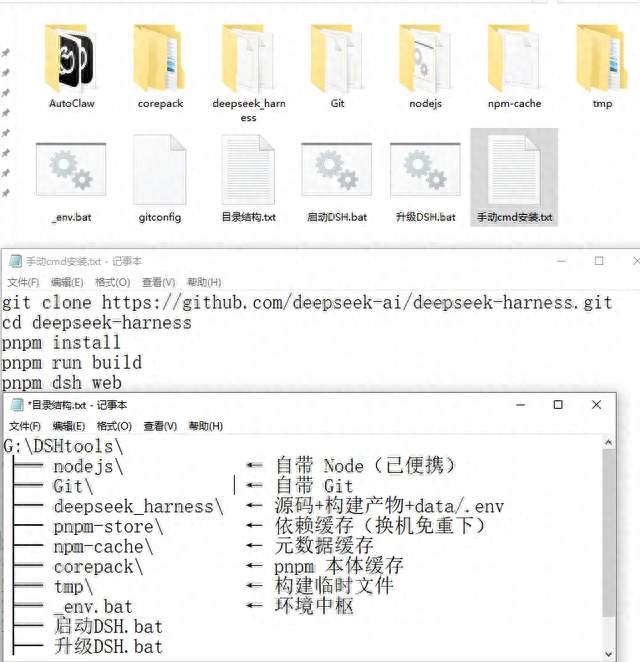Click scroll-down arrow in 目录结构.txt window
The image size is (640, 662).
(608, 654)
